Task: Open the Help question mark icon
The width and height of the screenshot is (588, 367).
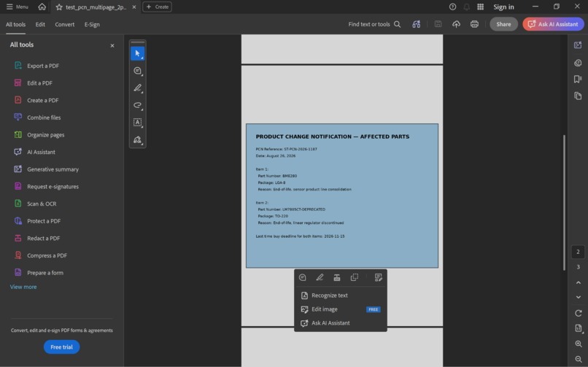Action: click(452, 7)
